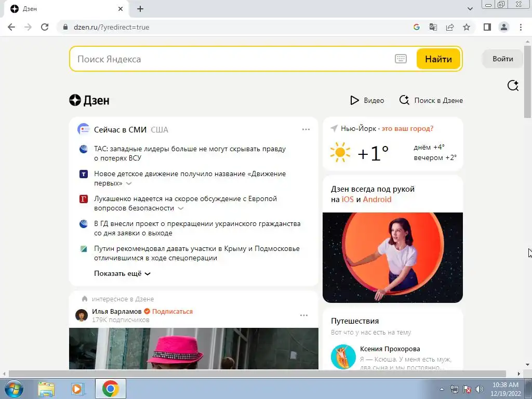Click Ксения Прохорова avatar
The height and width of the screenshot is (399, 532).
click(343, 357)
